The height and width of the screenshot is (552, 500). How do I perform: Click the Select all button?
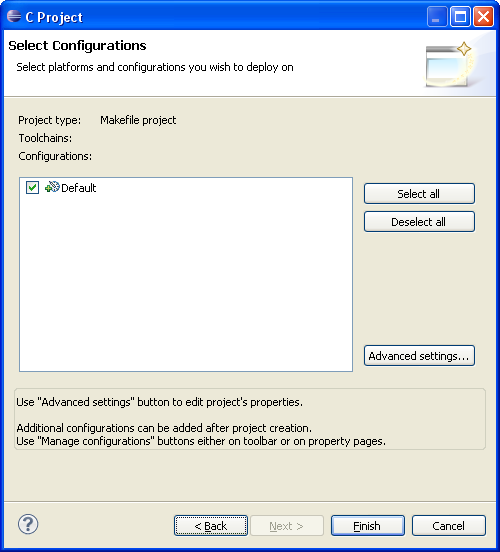pyautogui.click(x=419, y=194)
